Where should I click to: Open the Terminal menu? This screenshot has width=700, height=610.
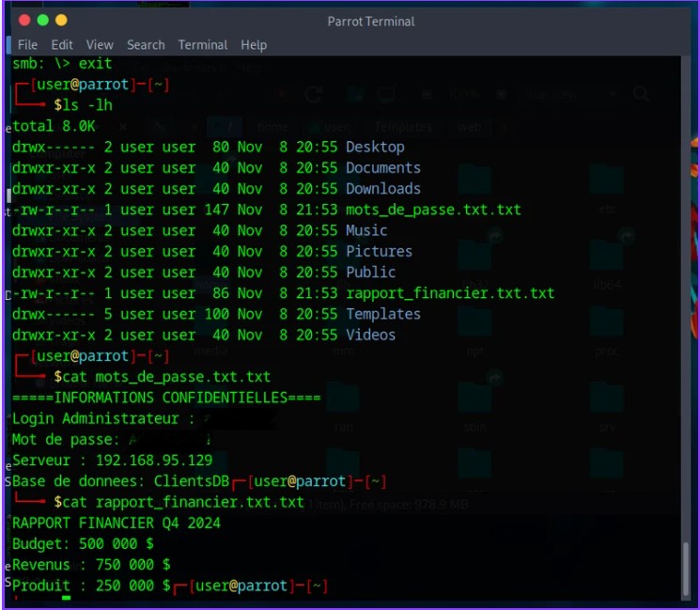pos(203,45)
